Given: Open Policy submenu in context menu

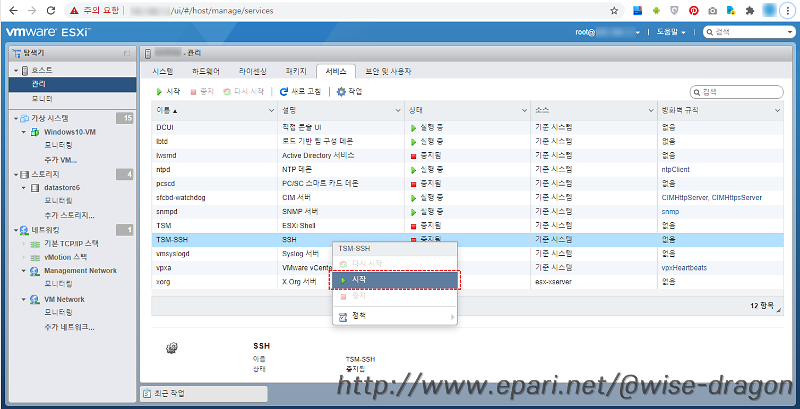Looking at the screenshot, I should (x=395, y=316).
